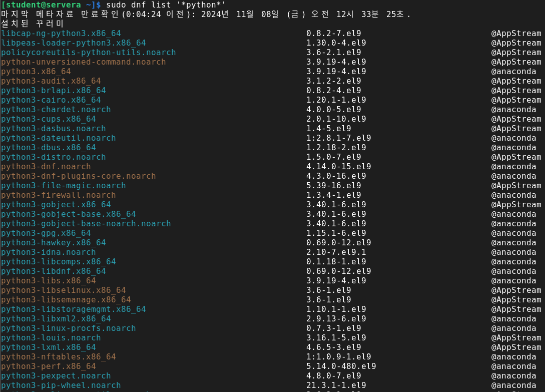The image size is (545, 392).
Task: Click @anaconda repo on python3-perf row
Action: coord(513,366)
